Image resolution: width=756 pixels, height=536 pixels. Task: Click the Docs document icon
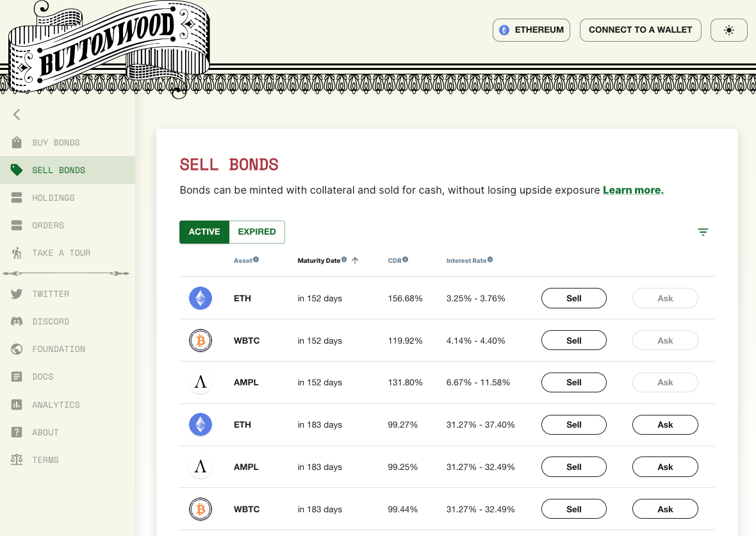(17, 376)
